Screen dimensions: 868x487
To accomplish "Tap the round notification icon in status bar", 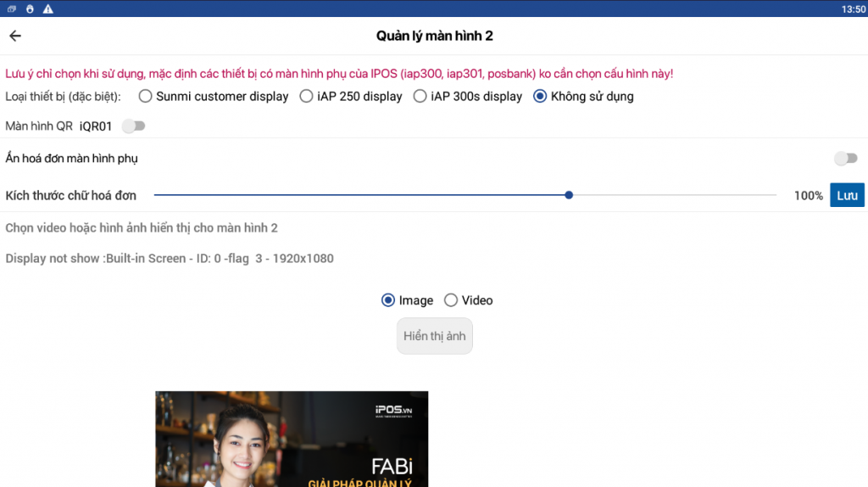I will [x=30, y=8].
